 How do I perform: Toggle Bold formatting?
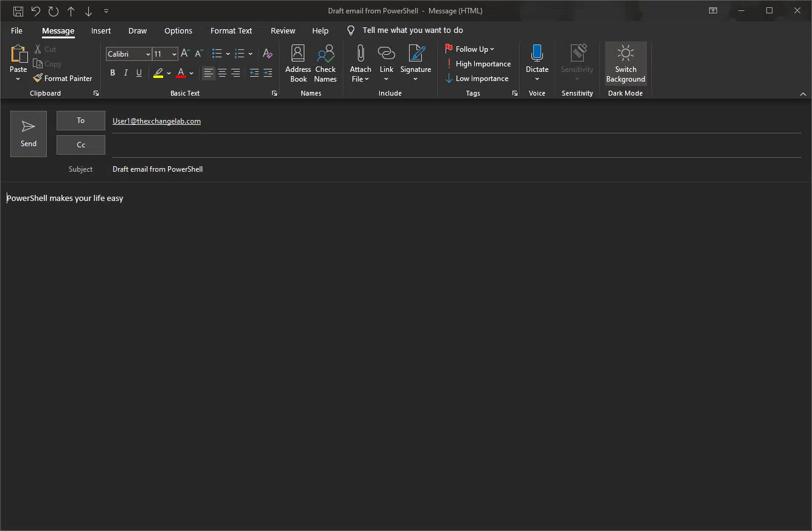pos(113,73)
